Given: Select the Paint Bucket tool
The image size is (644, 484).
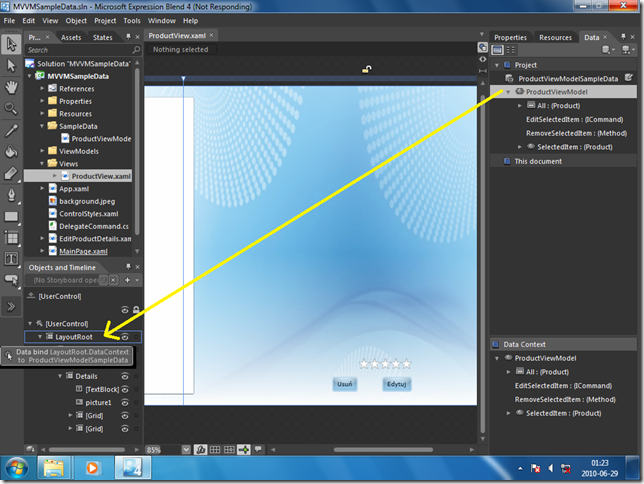Looking at the screenshot, I should click(x=11, y=152).
